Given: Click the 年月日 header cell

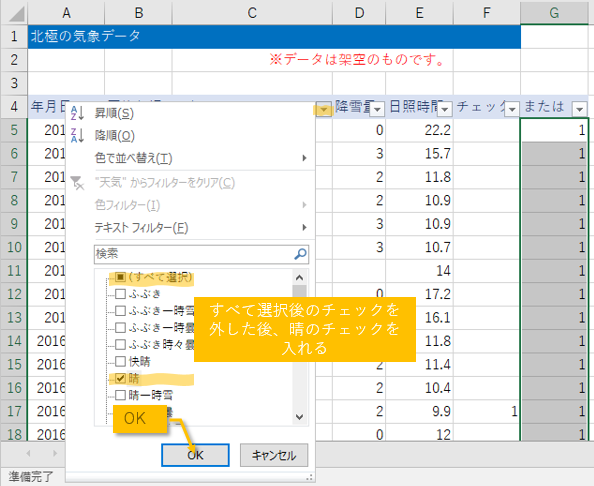Looking at the screenshot, I should (48, 106).
